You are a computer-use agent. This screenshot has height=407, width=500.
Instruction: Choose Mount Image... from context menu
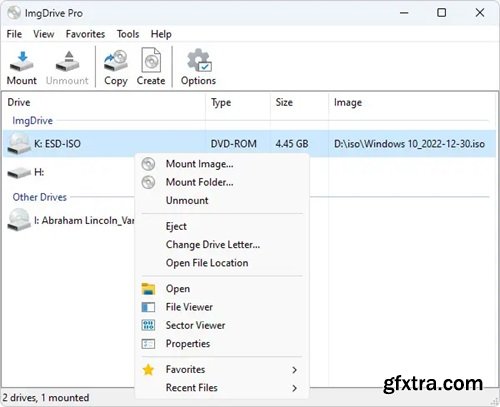point(222,164)
